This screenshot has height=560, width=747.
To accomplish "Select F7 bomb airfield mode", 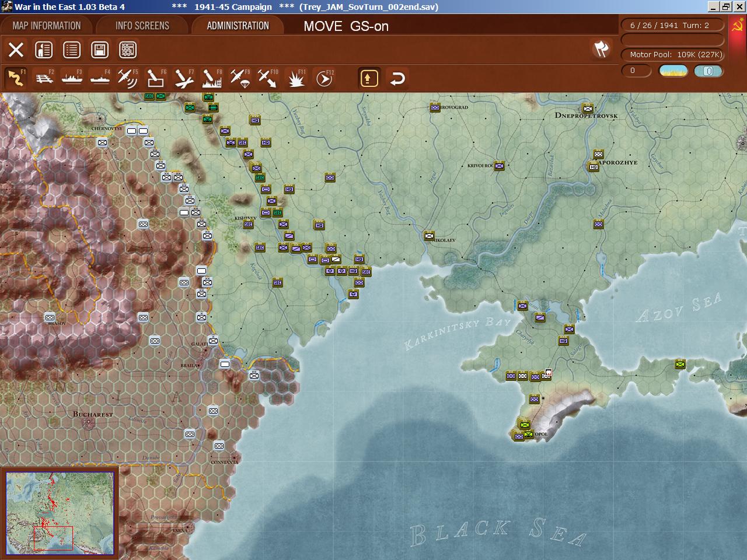I will click(184, 78).
